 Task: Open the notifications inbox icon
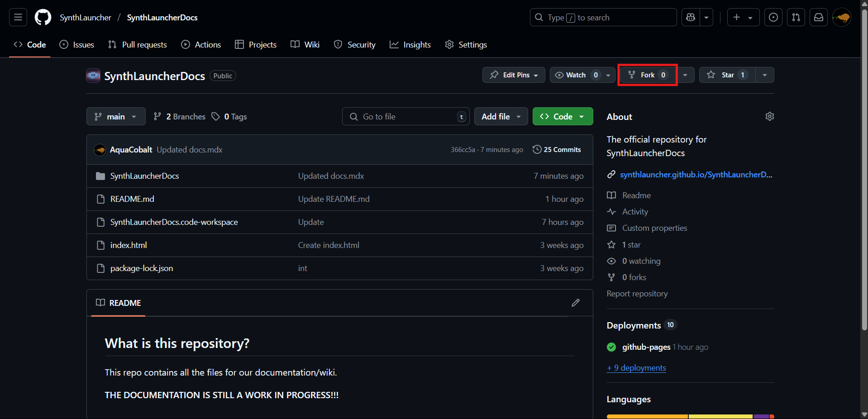tap(819, 17)
